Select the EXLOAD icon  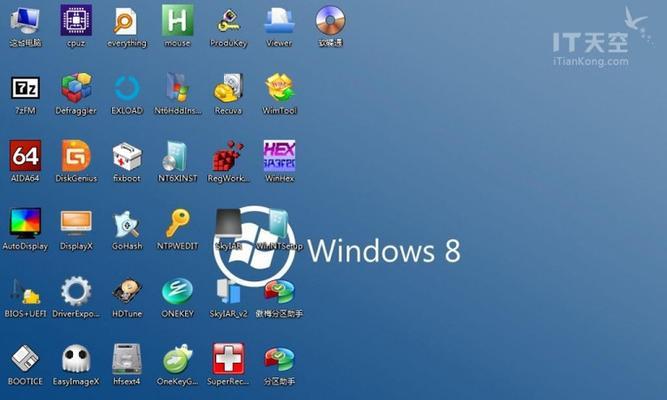click(127, 89)
